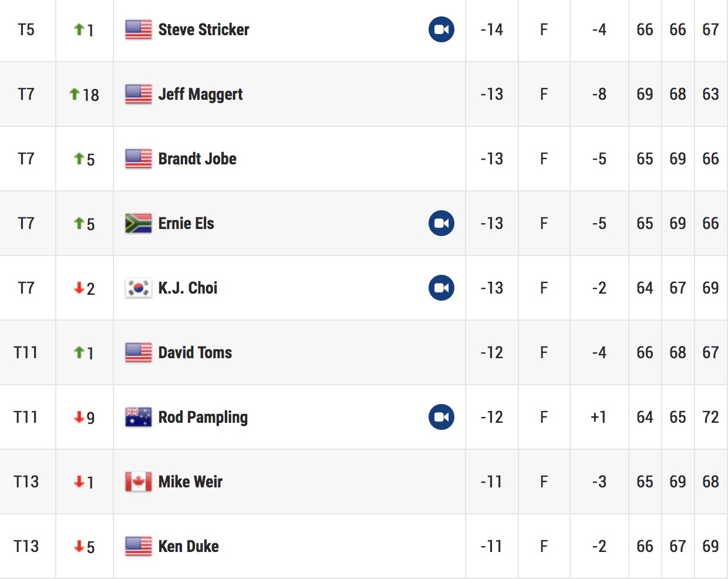728x579 pixels.
Task: Click the South African flag icon
Action: (139, 223)
